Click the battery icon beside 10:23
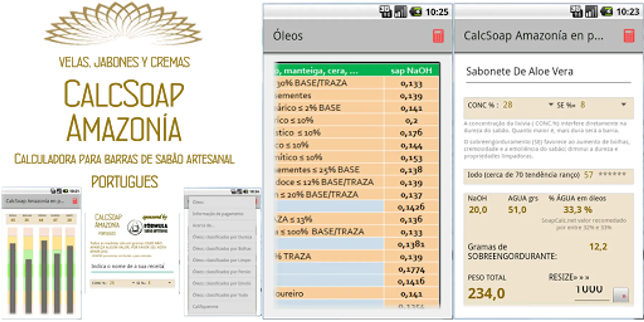This screenshot has height=322, width=644. pos(606,12)
